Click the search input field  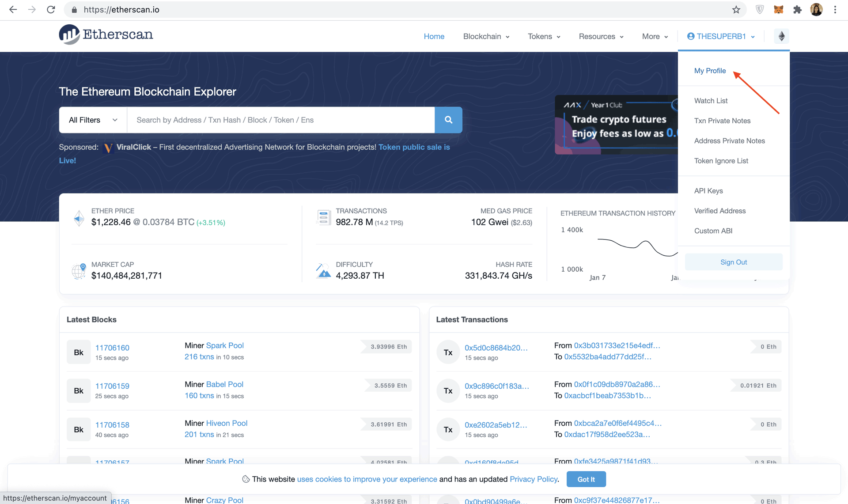coord(280,119)
